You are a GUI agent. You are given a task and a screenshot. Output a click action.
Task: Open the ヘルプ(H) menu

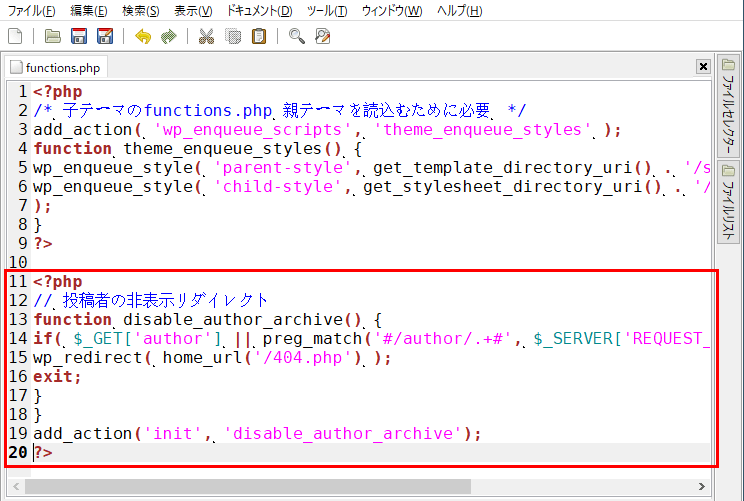[x=459, y=10]
